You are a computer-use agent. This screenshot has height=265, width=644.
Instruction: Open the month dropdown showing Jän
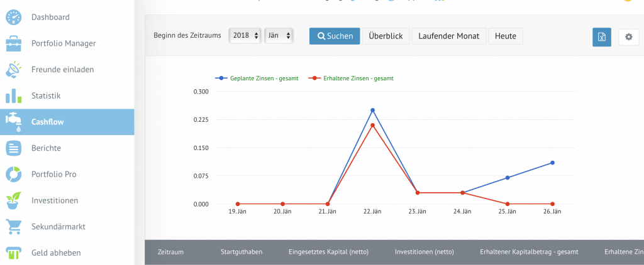pyautogui.click(x=279, y=36)
